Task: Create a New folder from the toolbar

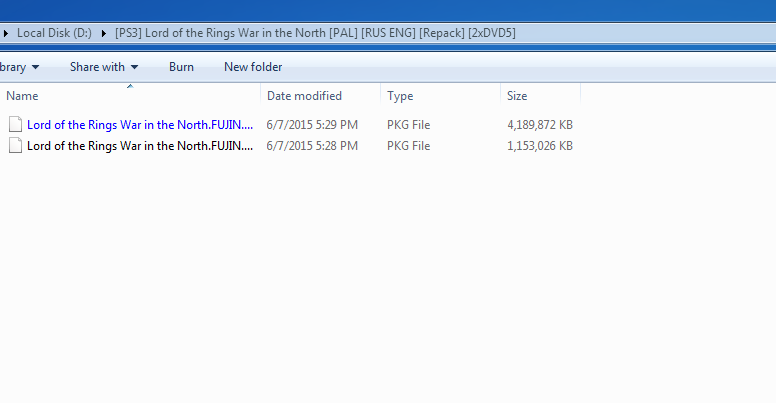Action: (x=253, y=67)
